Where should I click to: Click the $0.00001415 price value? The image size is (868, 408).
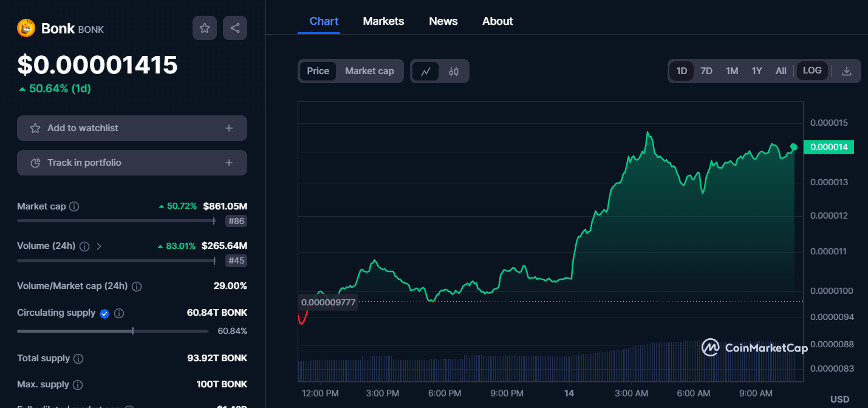click(97, 65)
